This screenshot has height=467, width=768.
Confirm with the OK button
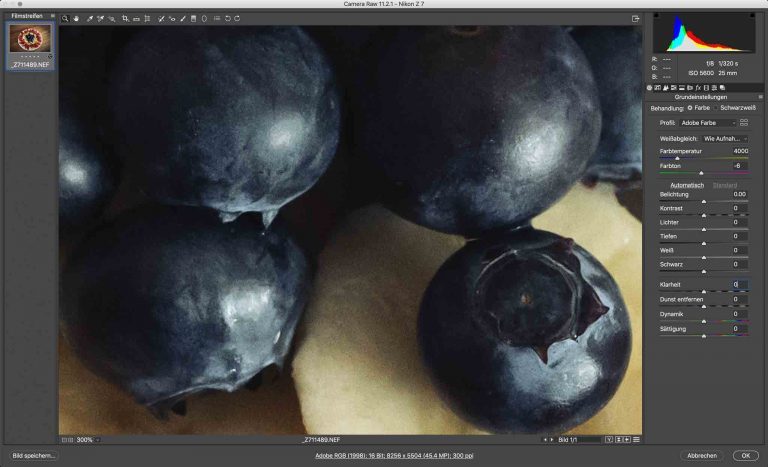click(745, 455)
